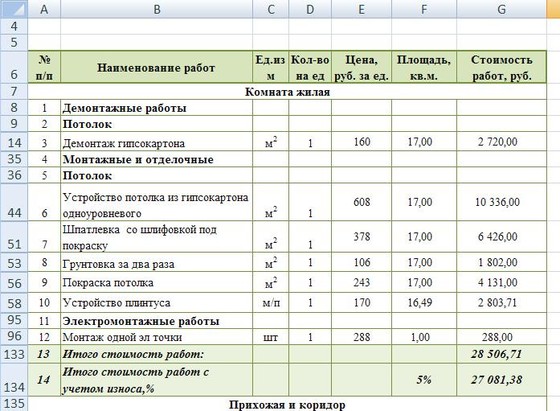Click the unit cell 'м/п'
Viewport: 560px width, 411px height.
pos(270,303)
